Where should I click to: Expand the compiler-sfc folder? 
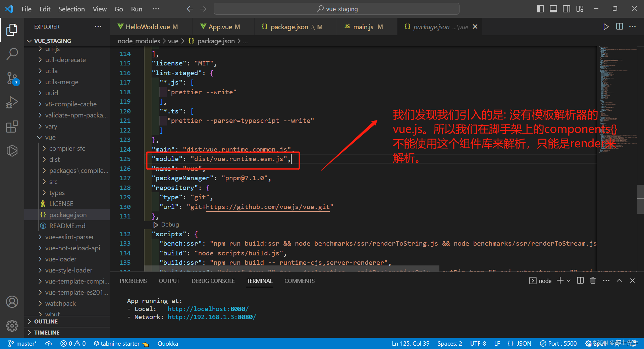[67, 148]
